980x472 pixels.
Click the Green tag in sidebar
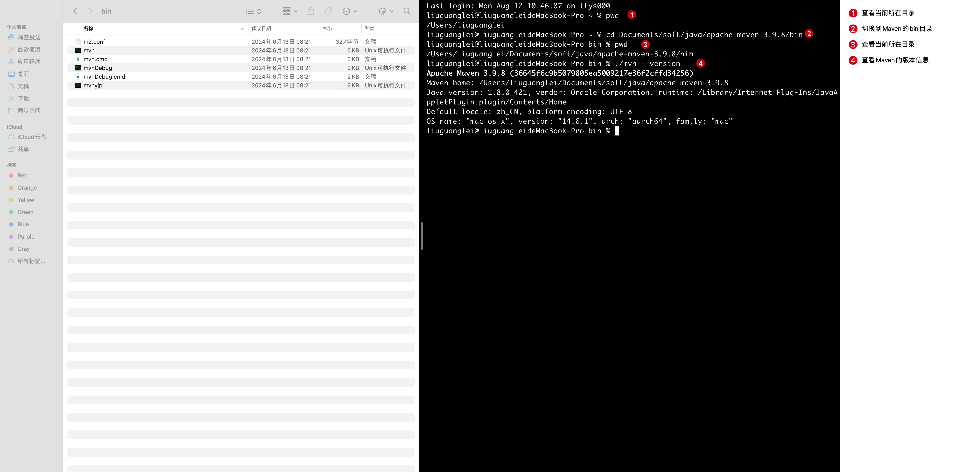[25, 212]
